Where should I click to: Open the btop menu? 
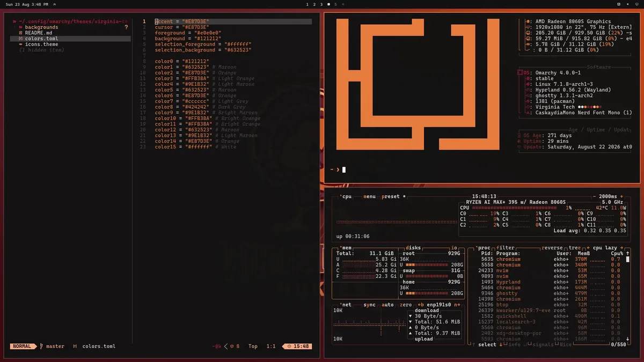tap(370, 197)
